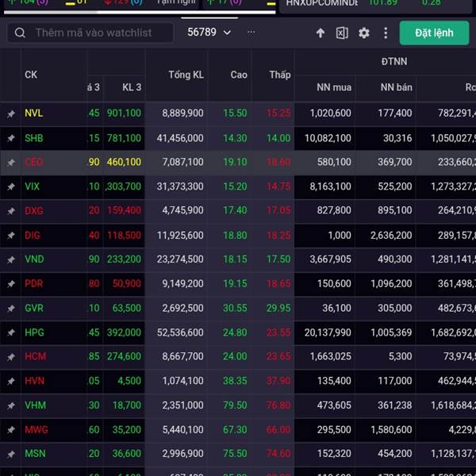Select the VND stock symbol
Image resolution: width=476 pixels, height=476 pixels.
(x=34, y=259)
